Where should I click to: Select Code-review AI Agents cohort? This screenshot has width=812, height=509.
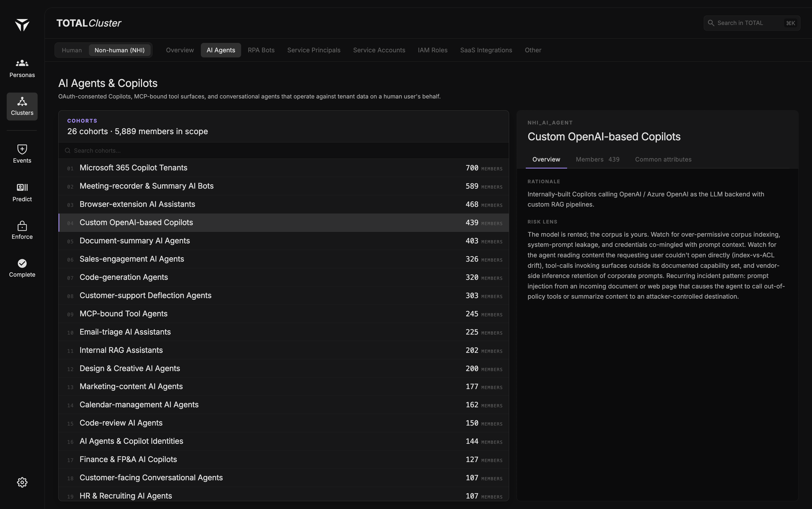tap(284, 423)
